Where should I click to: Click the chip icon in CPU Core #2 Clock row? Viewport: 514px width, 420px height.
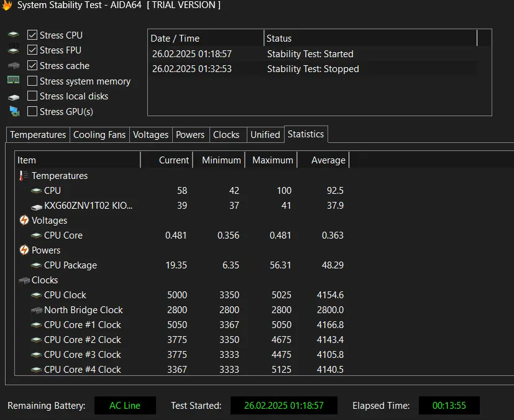point(36,340)
